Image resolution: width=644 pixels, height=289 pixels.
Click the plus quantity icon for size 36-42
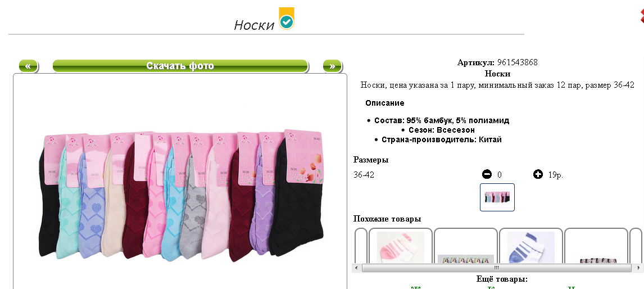(x=538, y=175)
